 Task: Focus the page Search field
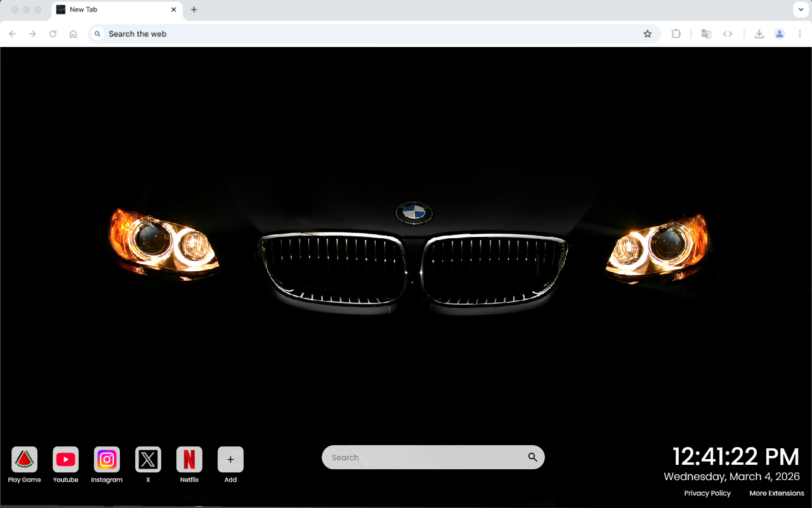[x=433, y=457]
